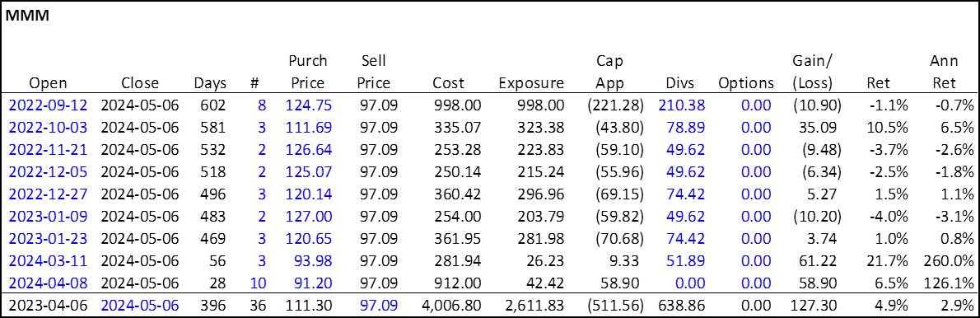Image resolution: width=980 pixels, height=318 pixels.
Task: Select average purchase price 111.30
Action: [x=309, y=306]
